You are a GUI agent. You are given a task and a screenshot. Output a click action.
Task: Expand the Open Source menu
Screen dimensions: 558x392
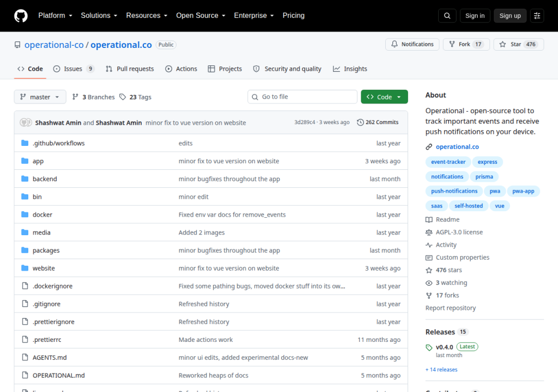point(201,16)
